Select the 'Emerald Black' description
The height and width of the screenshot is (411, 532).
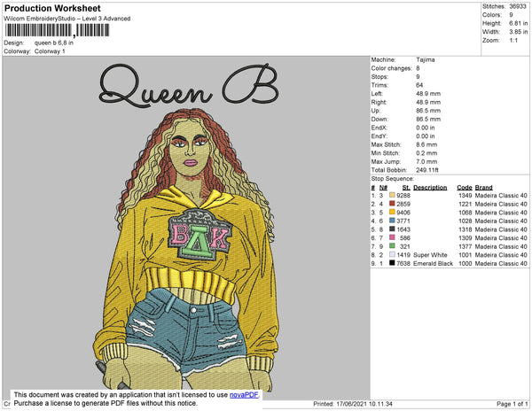434,263
